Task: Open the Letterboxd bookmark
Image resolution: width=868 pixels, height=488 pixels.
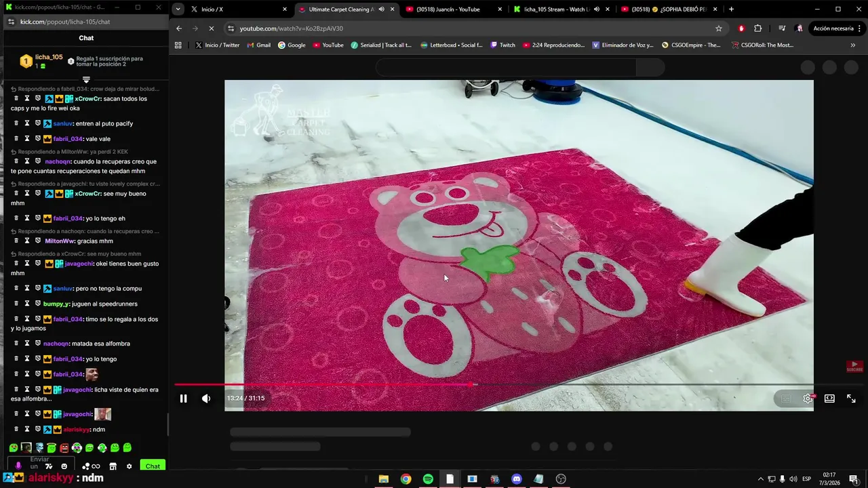Action: (451, 45)
